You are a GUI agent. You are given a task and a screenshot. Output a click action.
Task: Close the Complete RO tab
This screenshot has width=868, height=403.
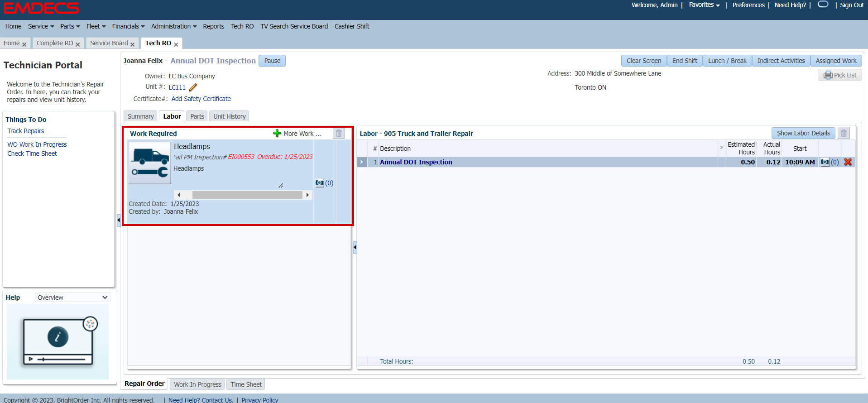click(x=78, y=44)
